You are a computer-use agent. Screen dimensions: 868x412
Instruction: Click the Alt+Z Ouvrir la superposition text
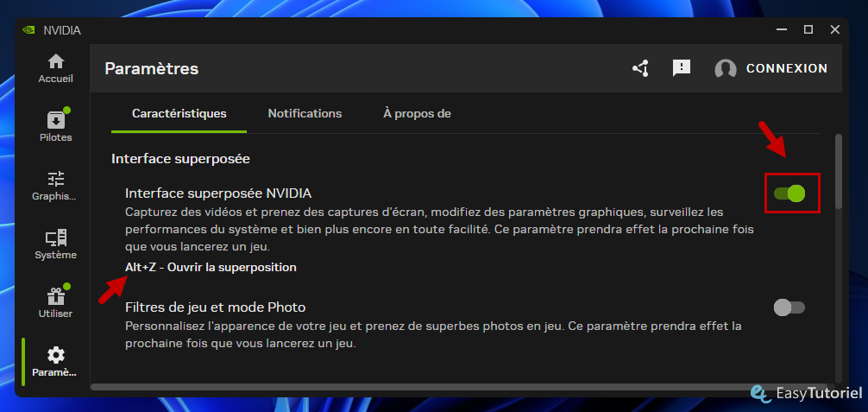[211, 267]
